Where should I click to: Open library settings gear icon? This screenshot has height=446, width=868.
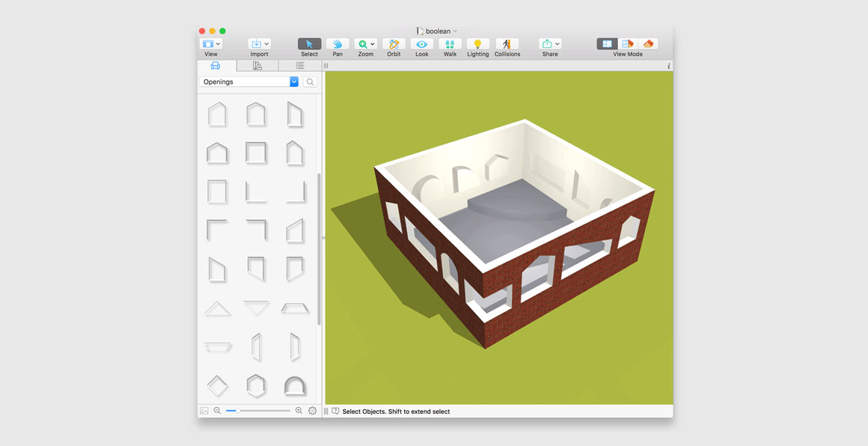pos(312,411)
